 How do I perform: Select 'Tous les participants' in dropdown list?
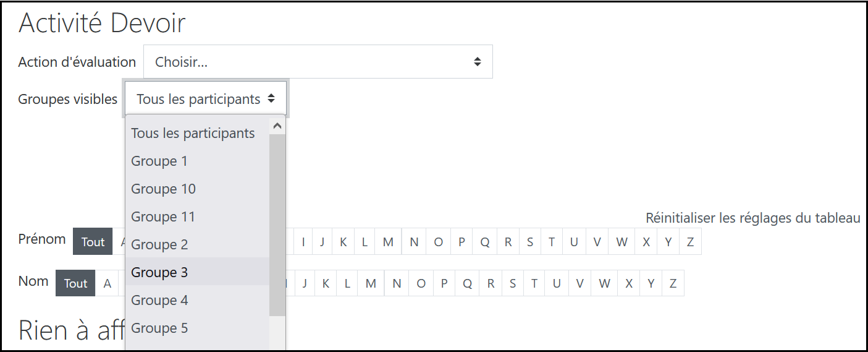[193, 133]
